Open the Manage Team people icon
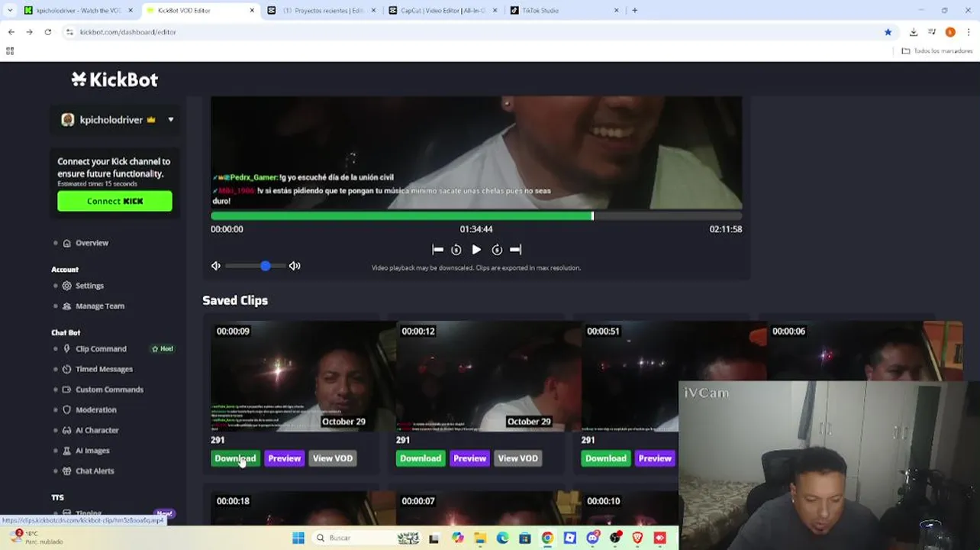The height and width of the screenshot is (550, 980). point(67,306)
